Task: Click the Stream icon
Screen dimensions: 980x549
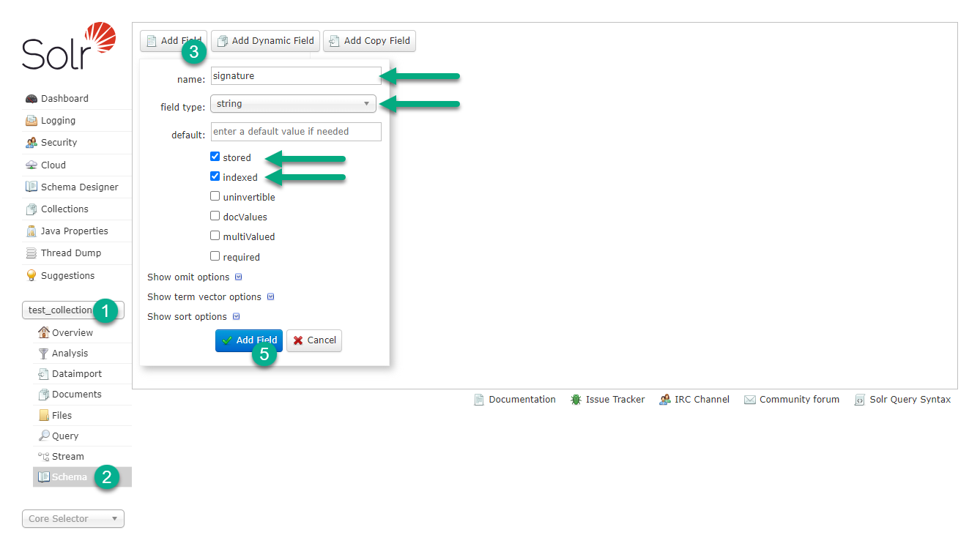Action: tap(43, 457)
